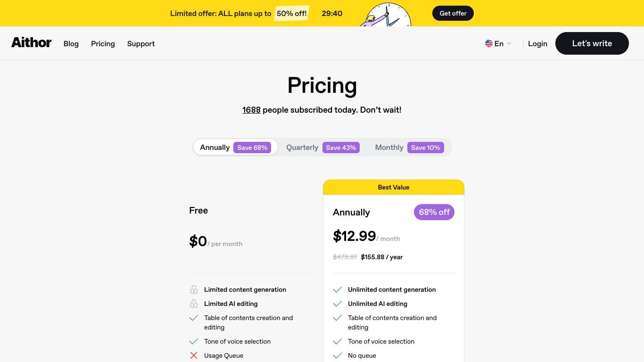Go to the Support page
This screenshot has height=362, width=644.
(x=141, y=43)
